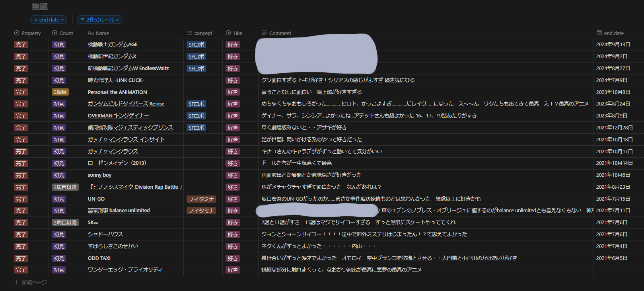Click the Count column select icon
The image size is (644, 291).
click(x=55, y=33)
